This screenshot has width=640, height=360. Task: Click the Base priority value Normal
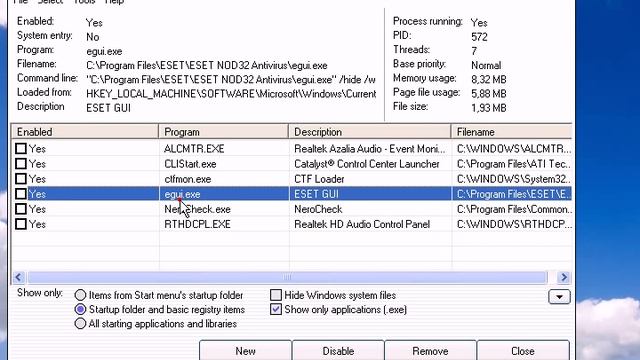tap(486, 65)
